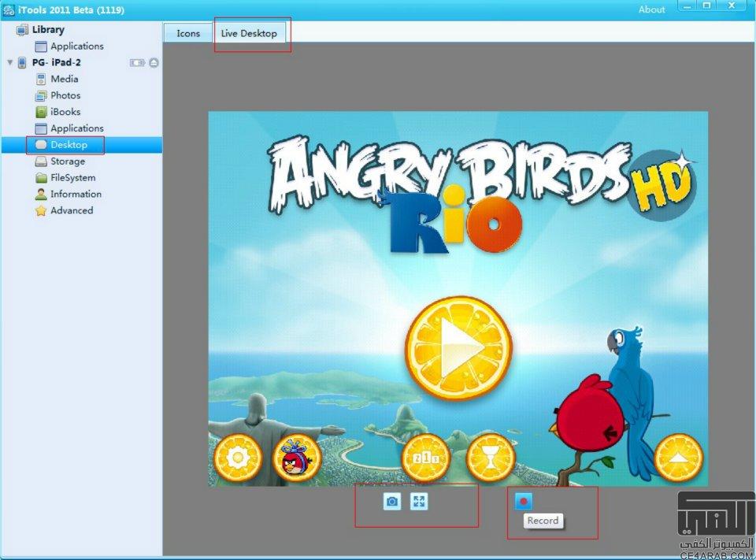The image size is (756, 560).
Task: Click the battery icon next to PG-iPad-2
Action: 137,63
